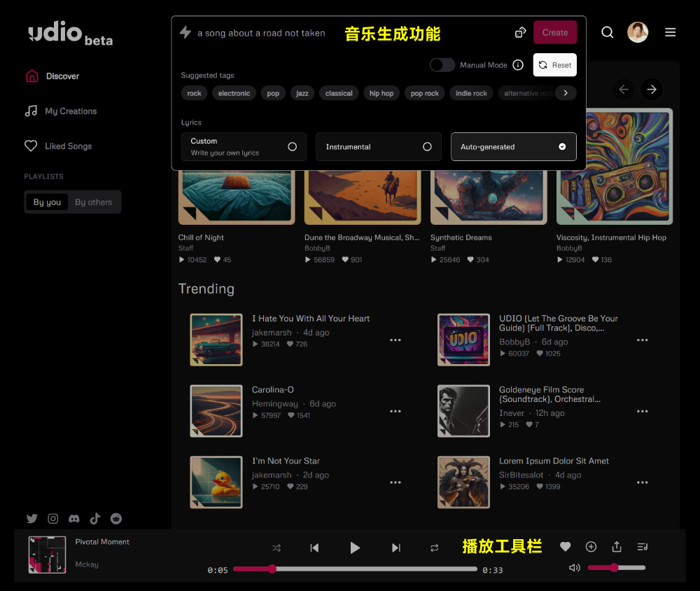Add playing song to playlist plus icon
The image size is (700, 591).
(591, 546)
